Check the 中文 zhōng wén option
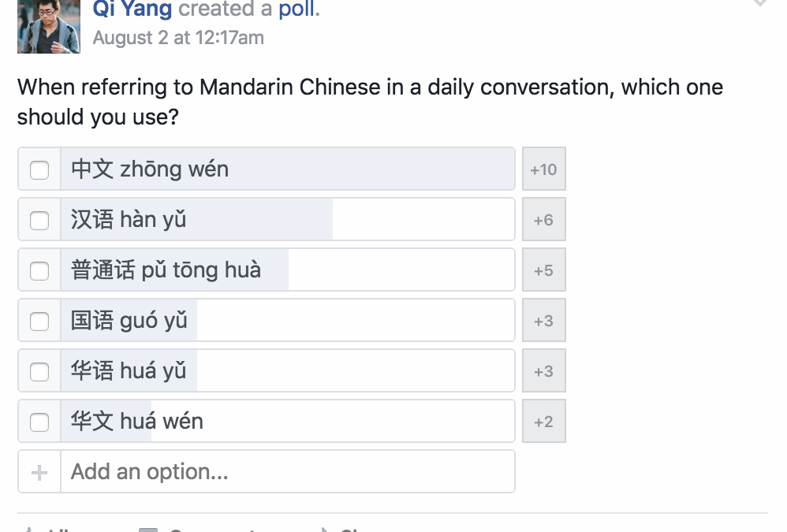This screenshot has width=787, height=532. tap(39, 170)
